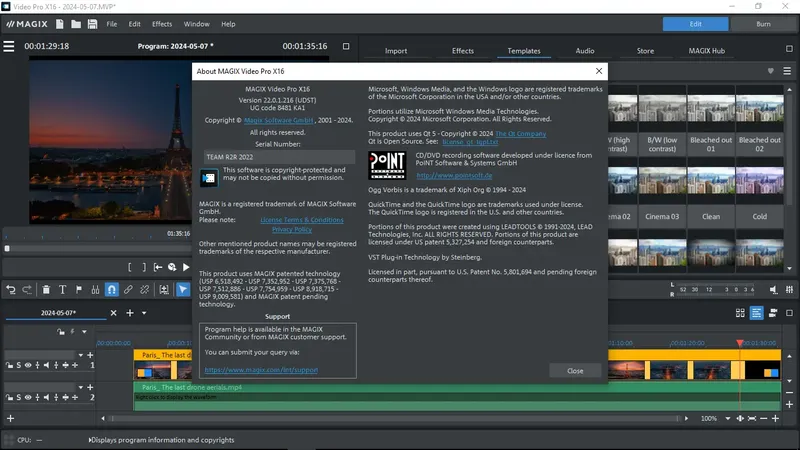
Task: Open the magix.com support link
Action: tap(261, 370)
